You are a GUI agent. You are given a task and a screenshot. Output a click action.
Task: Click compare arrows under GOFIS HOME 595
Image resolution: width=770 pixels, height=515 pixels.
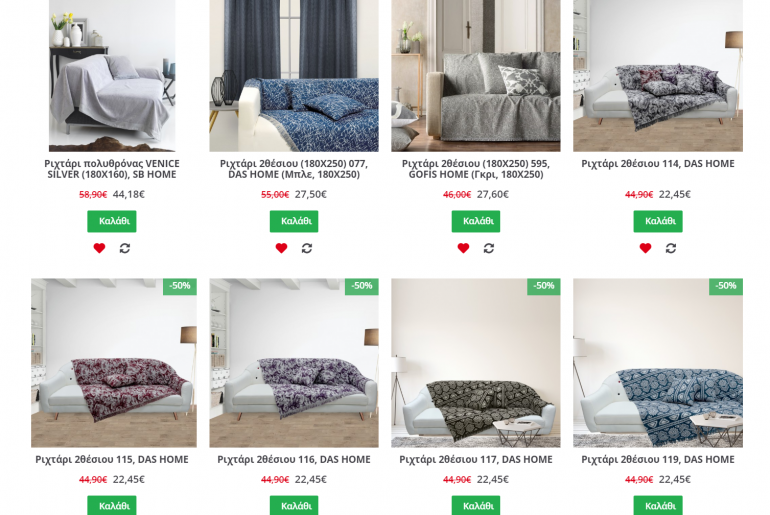click(x=489, y=248)
